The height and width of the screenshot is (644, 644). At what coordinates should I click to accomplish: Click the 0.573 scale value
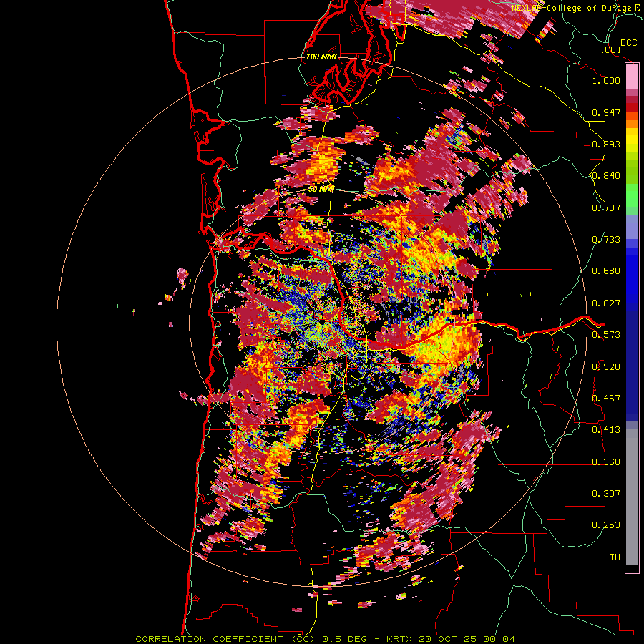coord(606,335)
